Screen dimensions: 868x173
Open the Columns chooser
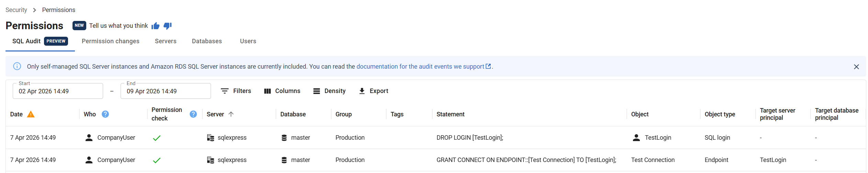[282, 91]
